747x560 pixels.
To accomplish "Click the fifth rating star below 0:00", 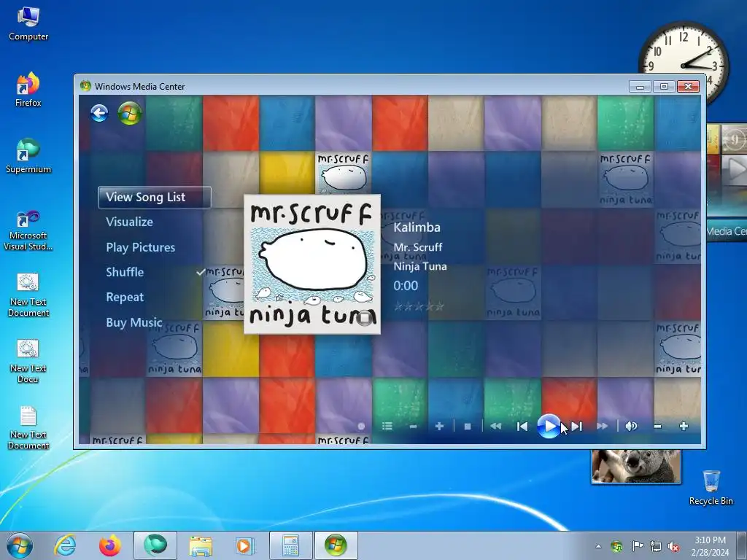I will click(x=440, y=306).
